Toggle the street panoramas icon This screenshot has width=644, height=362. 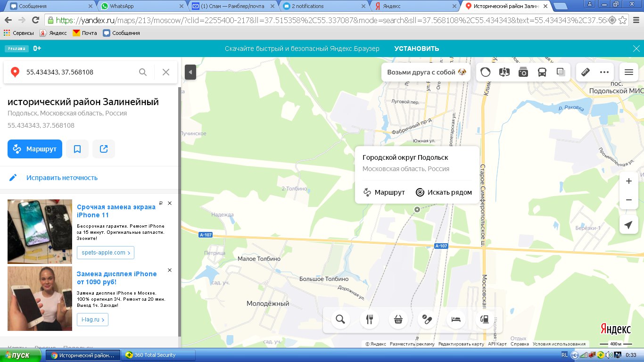coord(504,72)
